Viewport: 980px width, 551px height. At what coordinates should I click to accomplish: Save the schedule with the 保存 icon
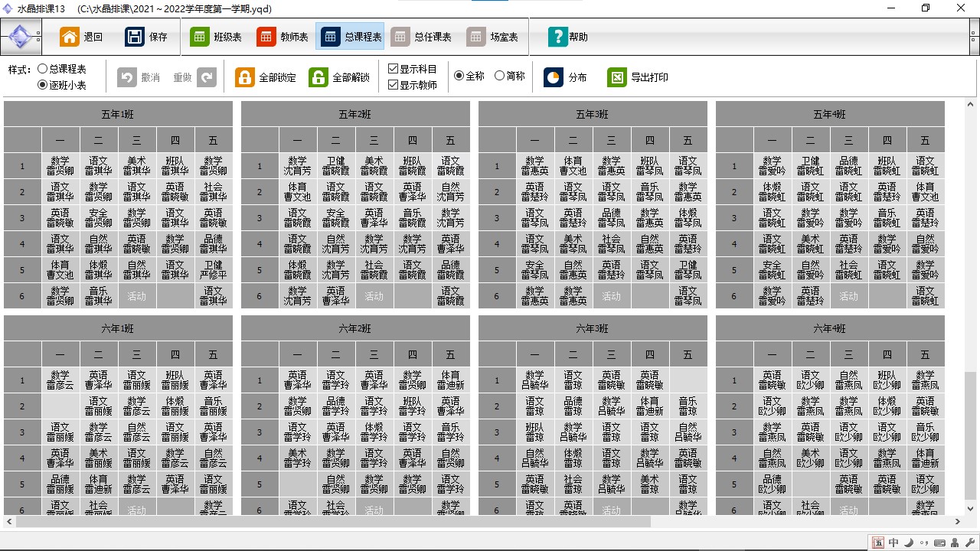click(x=135, y=37)
